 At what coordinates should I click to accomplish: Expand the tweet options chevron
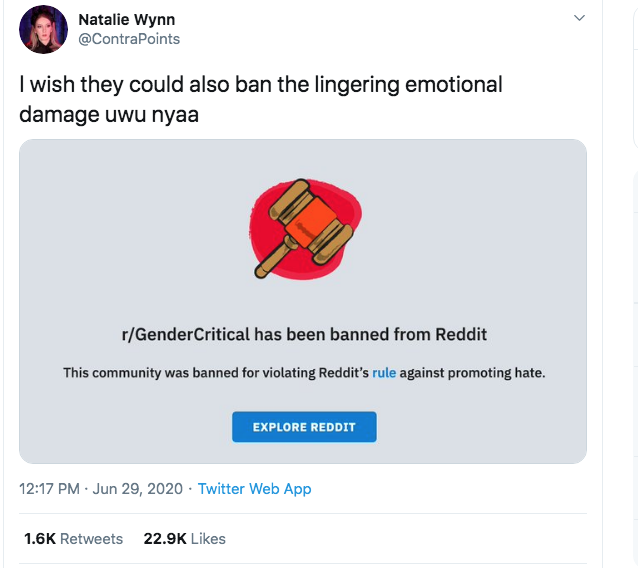pos(579,19)
